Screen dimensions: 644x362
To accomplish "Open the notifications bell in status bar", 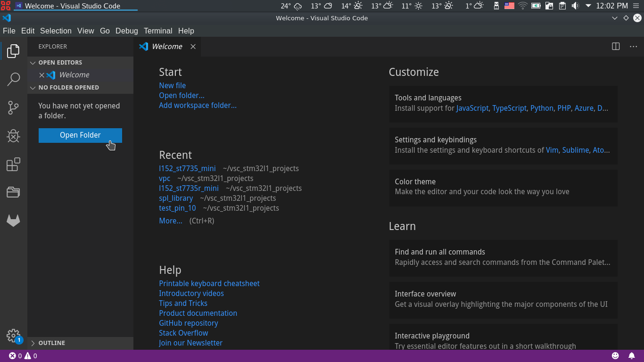I will [x=631, y=356].
